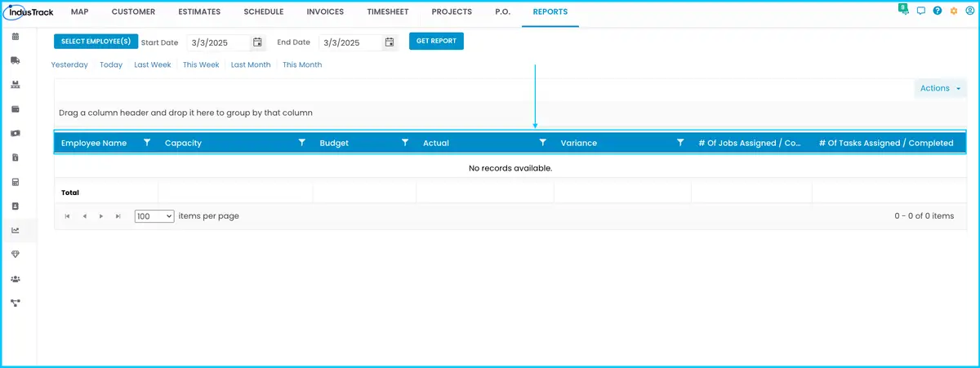
Task: Click the invoice document icon in the sidebar
Action: [x=16, y=157]
